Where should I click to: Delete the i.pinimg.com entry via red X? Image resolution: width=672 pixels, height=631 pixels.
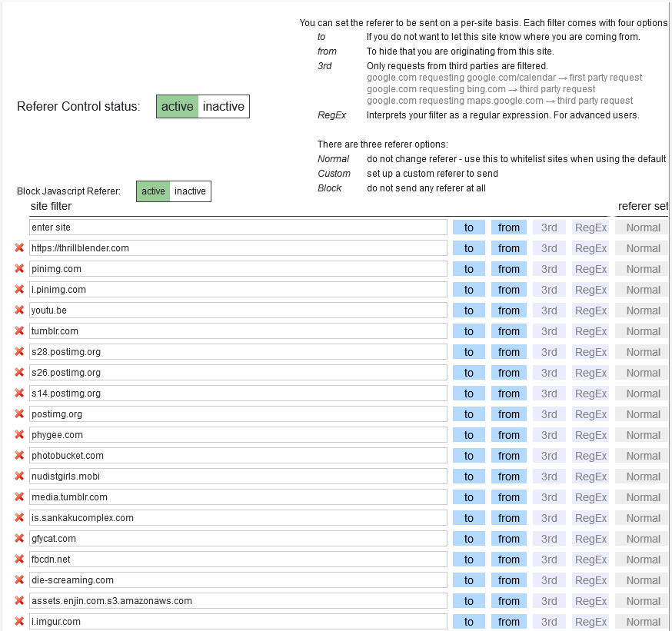19,290
